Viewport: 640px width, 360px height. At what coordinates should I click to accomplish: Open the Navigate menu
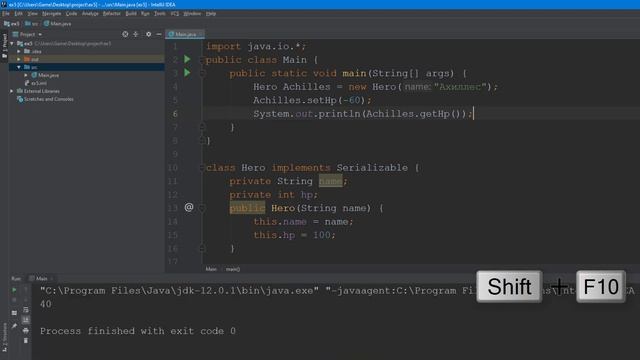pyautogui.click(x=51, y=13)
